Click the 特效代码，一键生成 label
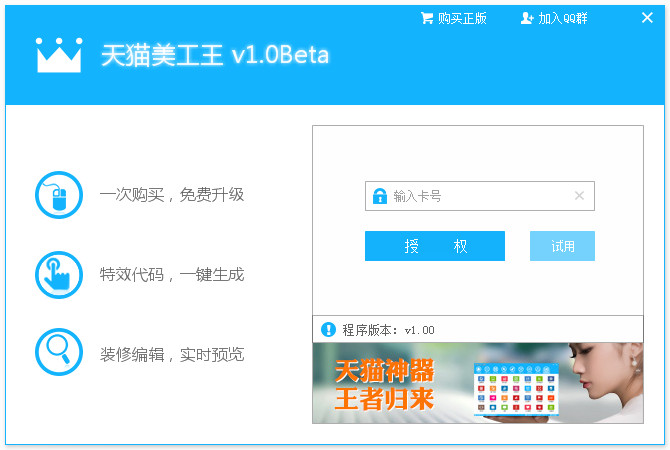670x450 pixels. click(x=172, y=274)
